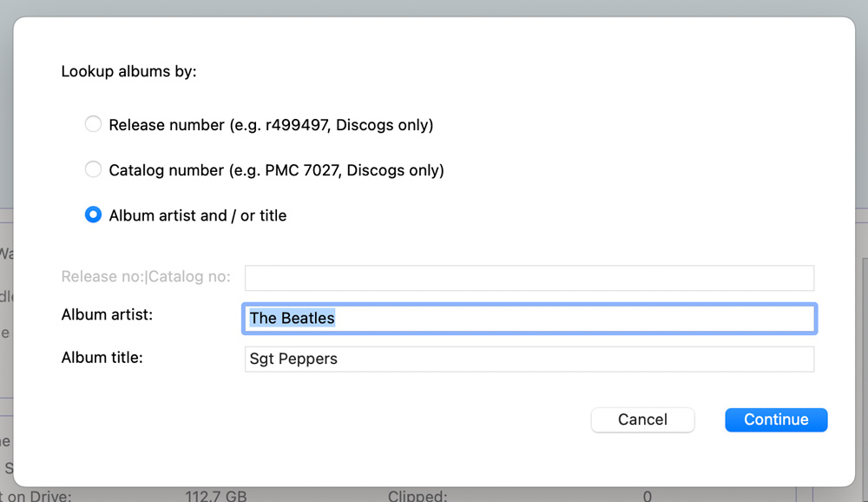868x502 pixels.
Task: Click the greyed-out Release no/Catalog no field
Action: point(529,278)
